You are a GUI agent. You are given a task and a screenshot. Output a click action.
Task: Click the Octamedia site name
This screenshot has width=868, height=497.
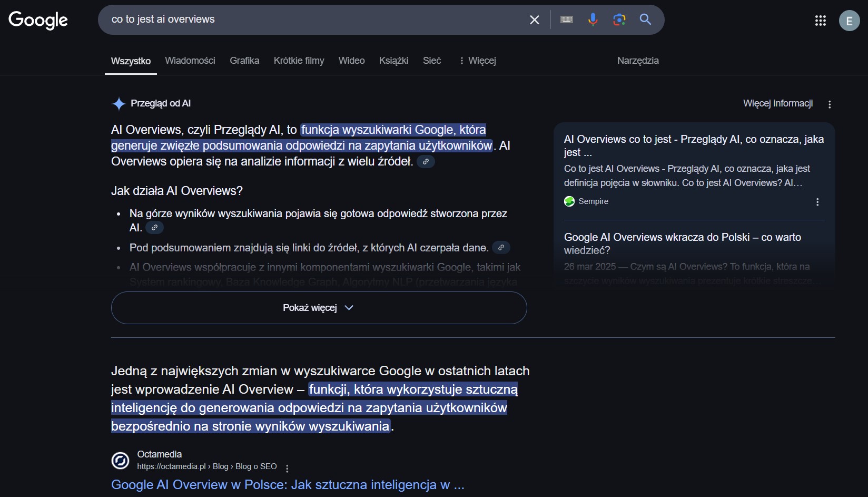[x=159, y=454]
